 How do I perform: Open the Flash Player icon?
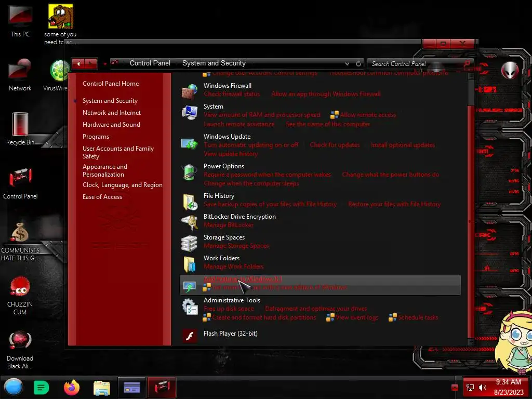click(189, 336)
